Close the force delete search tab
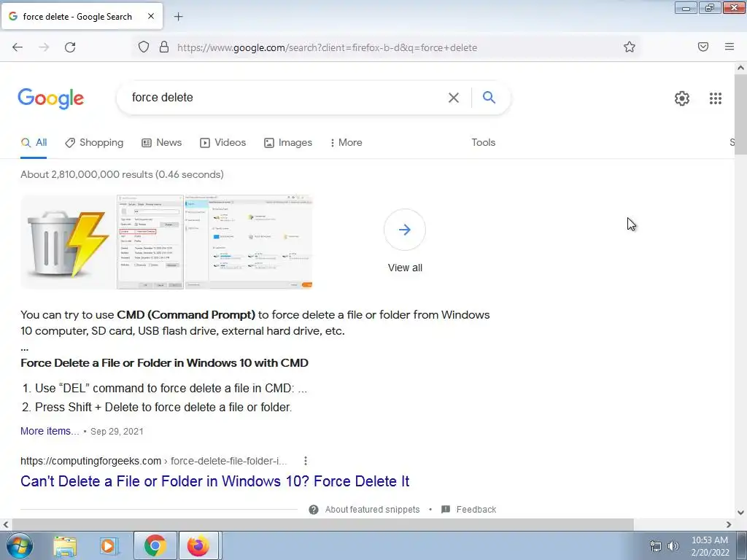This screenshot has height=560, width=747. 151,16
